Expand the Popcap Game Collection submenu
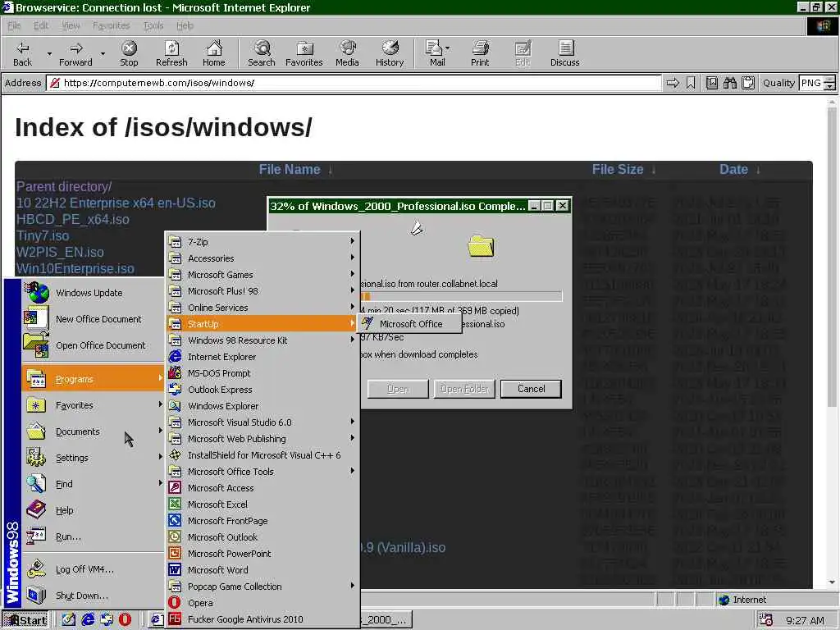The image size is (840, 630). pos(262,587)
